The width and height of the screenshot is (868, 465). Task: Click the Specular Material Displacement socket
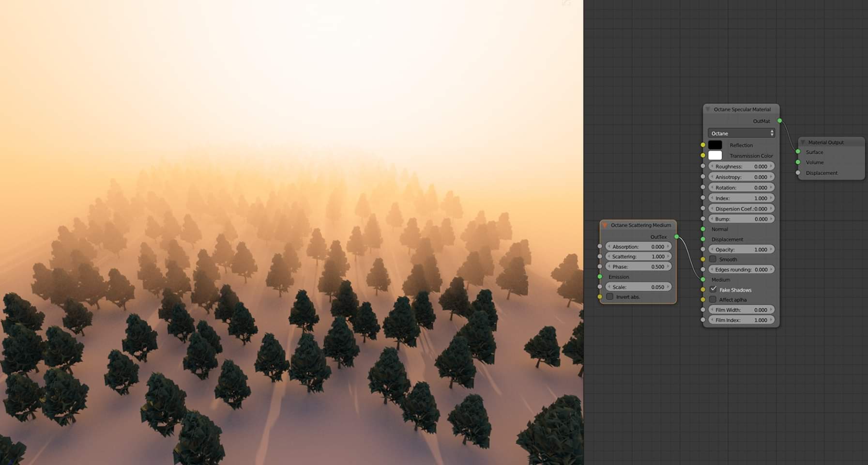[703, 239]
